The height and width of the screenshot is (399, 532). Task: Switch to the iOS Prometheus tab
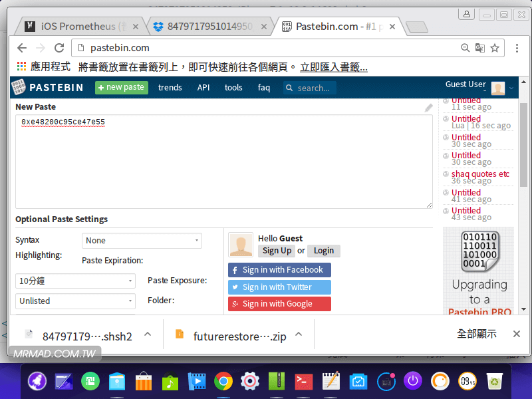pos(80,27)
